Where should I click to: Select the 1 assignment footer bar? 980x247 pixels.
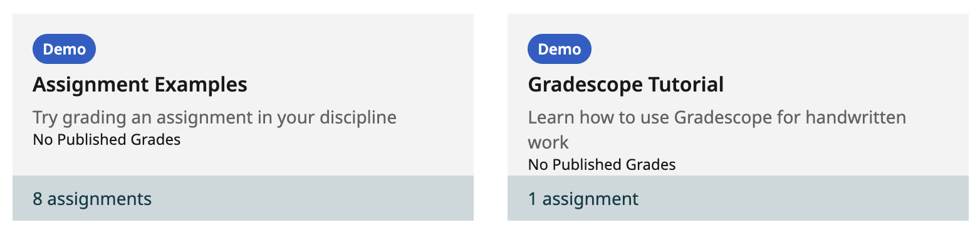click(738, 198)
